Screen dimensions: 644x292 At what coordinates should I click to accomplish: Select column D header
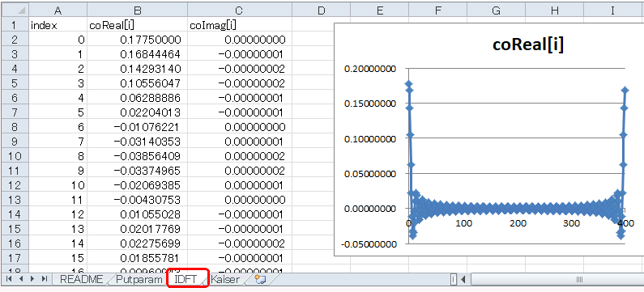pos(321,10)
